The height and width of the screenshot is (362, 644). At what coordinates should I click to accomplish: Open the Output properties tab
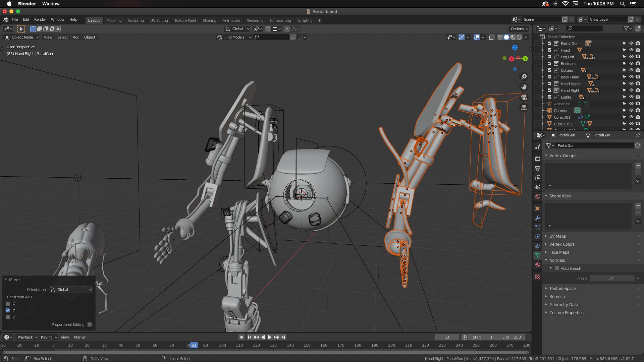point(538,168)
